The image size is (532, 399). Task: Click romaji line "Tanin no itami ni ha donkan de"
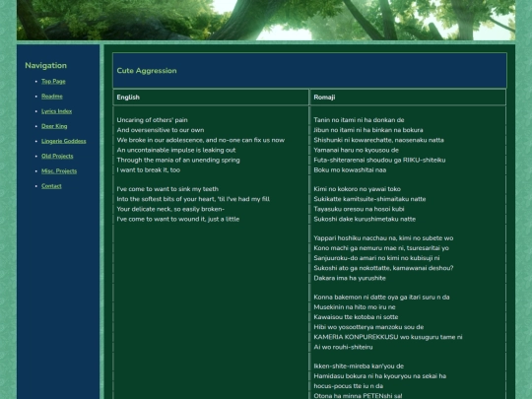(359, 120)
